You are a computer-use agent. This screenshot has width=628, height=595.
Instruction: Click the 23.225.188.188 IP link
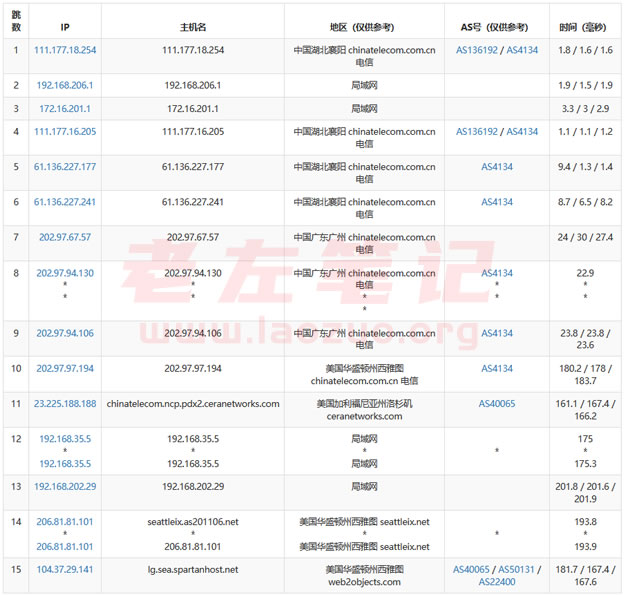tap(65, 404)
